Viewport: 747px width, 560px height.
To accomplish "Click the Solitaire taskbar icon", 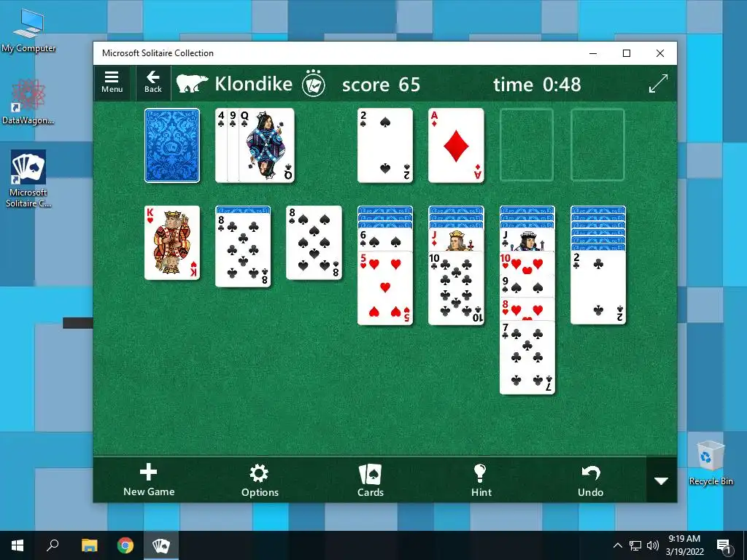I will 161,545.
